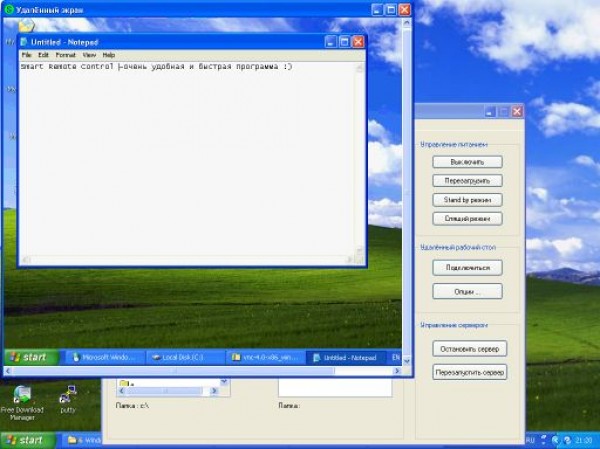Click the 'Папка : c:\' path label

pyautogui.click(x=132, y=405)
